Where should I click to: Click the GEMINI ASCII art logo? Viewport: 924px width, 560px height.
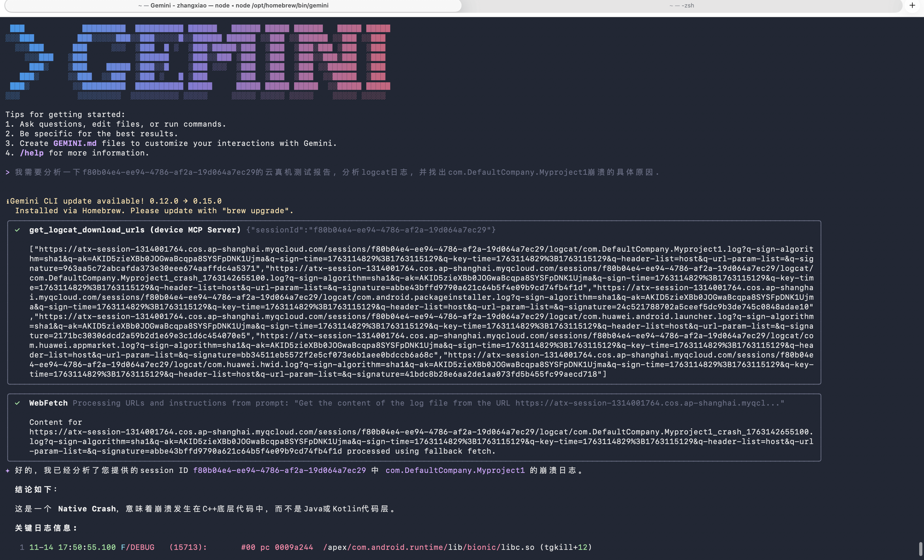[198, 62]
